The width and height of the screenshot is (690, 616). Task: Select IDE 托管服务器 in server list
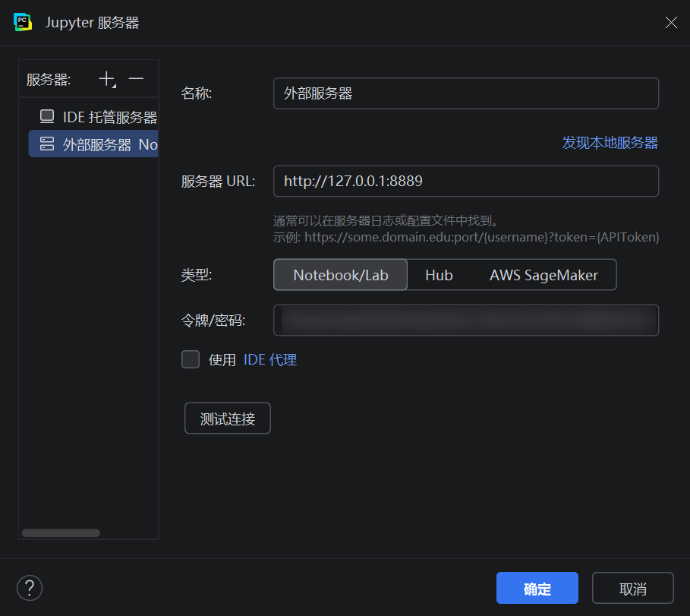[93, 117]
